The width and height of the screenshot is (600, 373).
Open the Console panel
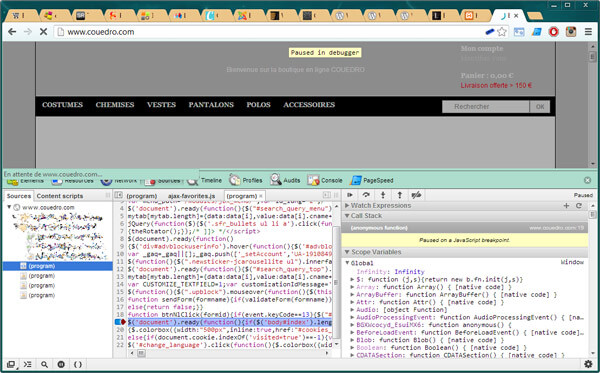pos(325,180)
